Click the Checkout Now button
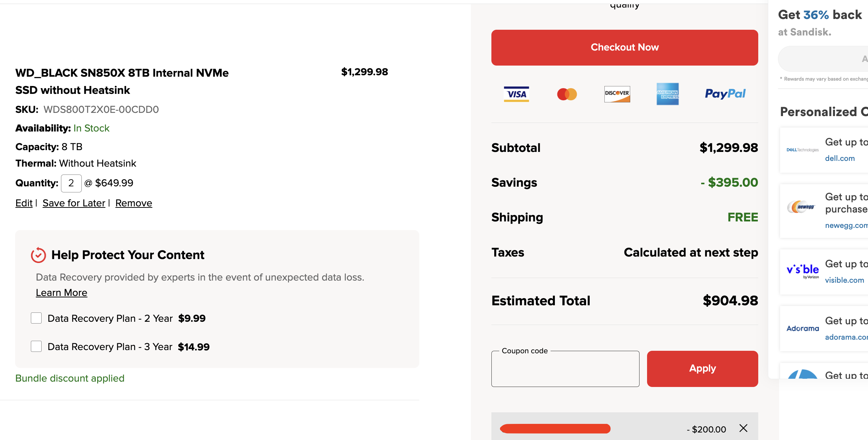The height and width of the screenshot is (440, 868). 624,47
